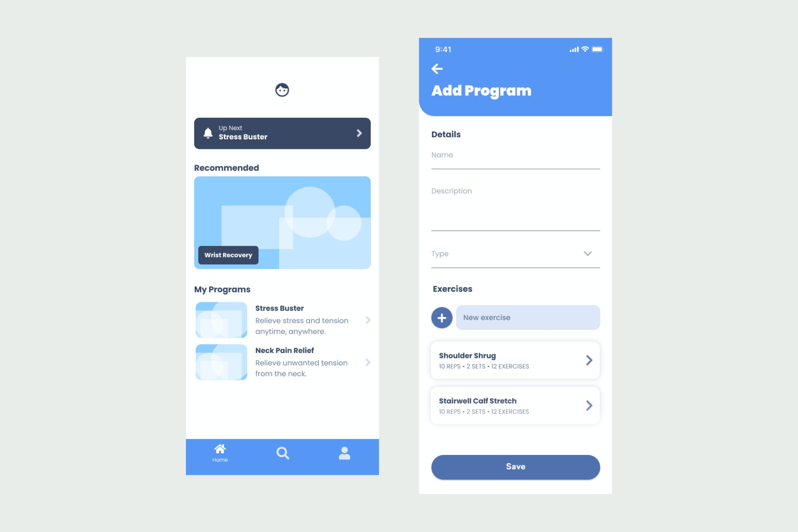Tap the search icon in bottom navigation
Image resolution: width=798 pixels, height=532 pixels.
point(283,453)
